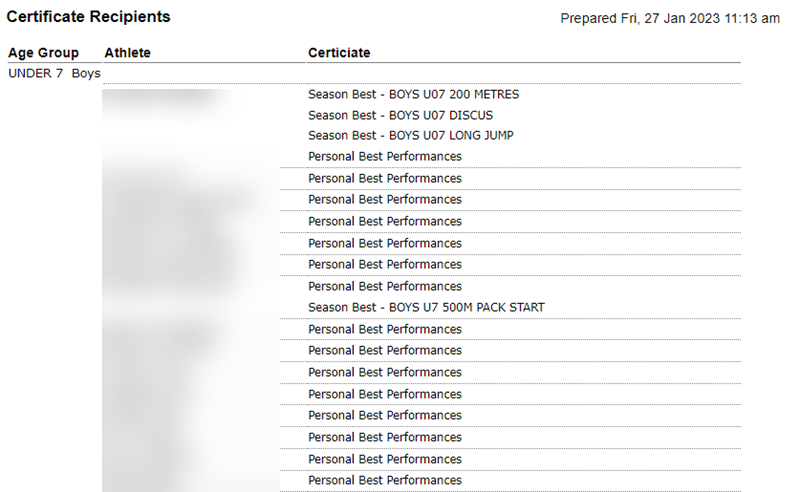Select the Certiciate column header
This screenshot has height=492, width=800.
339,53
